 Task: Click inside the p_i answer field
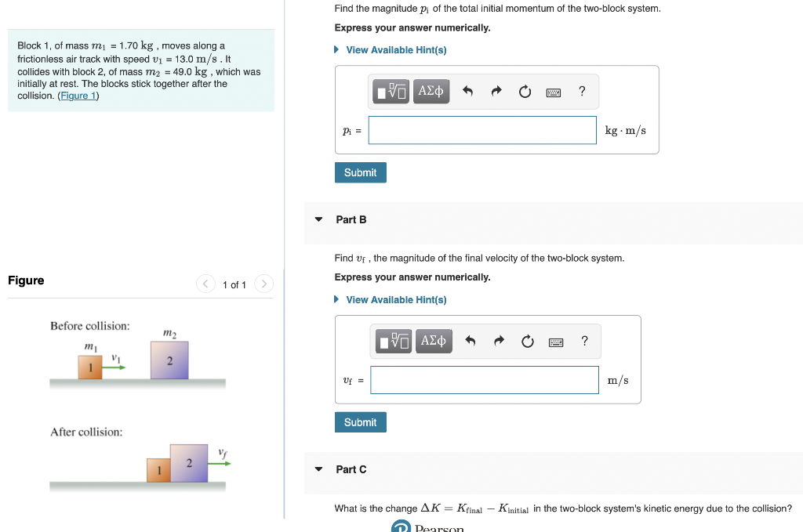481,129
